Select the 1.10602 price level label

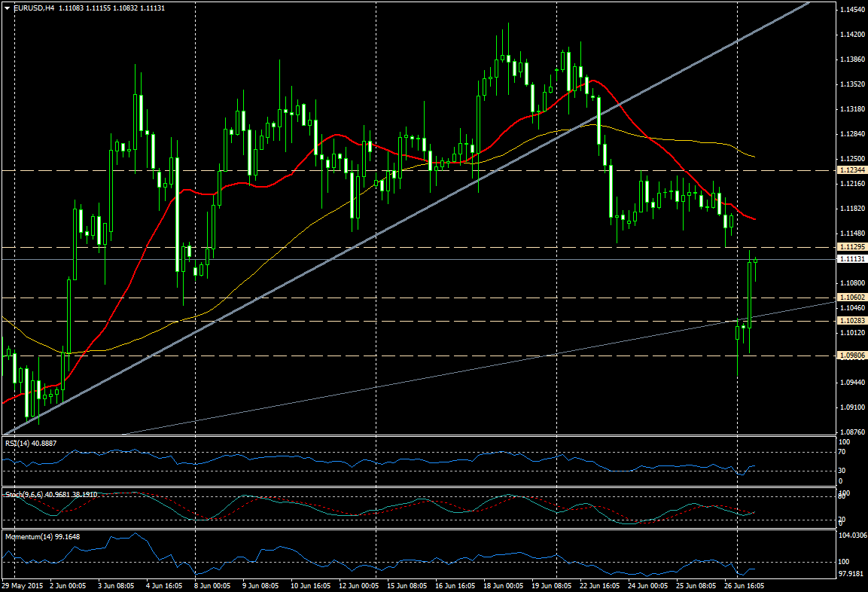point(851,298)
